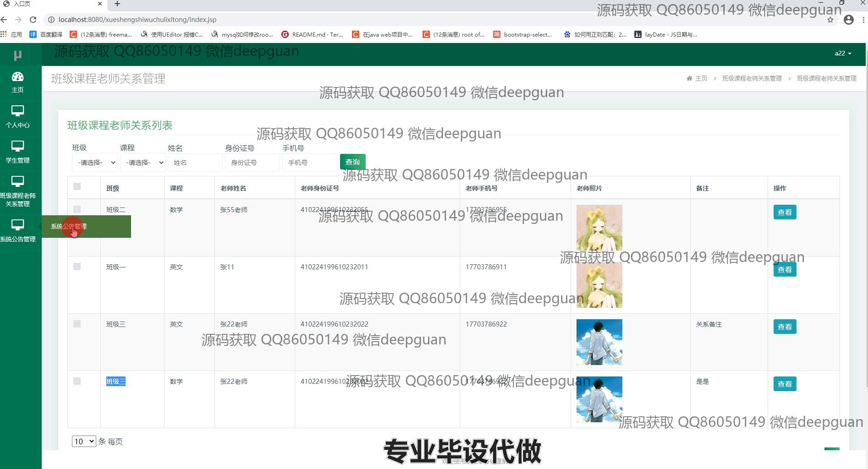Toggle the select-all checkbox in table header
This screenshot has width=868, height=469.
tap(77, 186)
